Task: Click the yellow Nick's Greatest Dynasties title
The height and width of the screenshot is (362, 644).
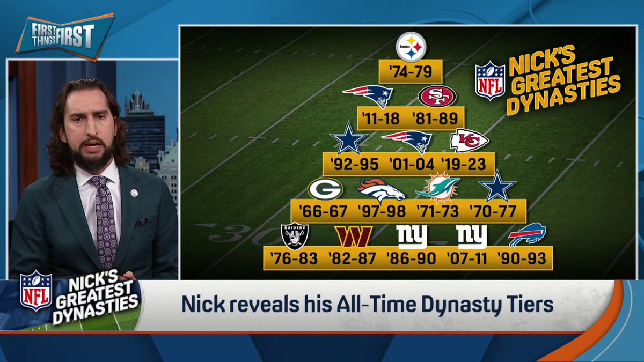Action: pyautogui.click(x=563, y=80)
